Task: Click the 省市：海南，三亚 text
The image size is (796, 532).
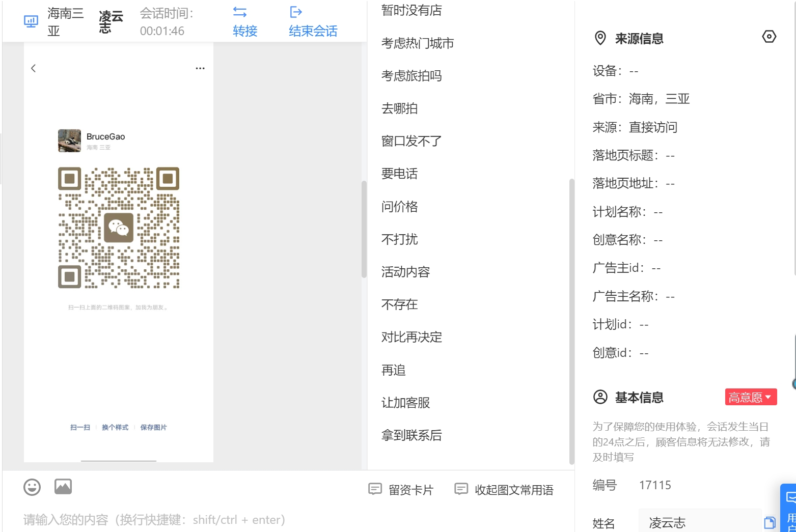Action: [641, 99]
